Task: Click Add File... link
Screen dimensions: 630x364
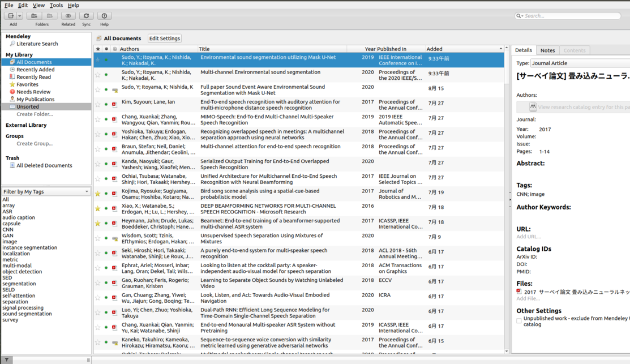Action: [528, 298]
